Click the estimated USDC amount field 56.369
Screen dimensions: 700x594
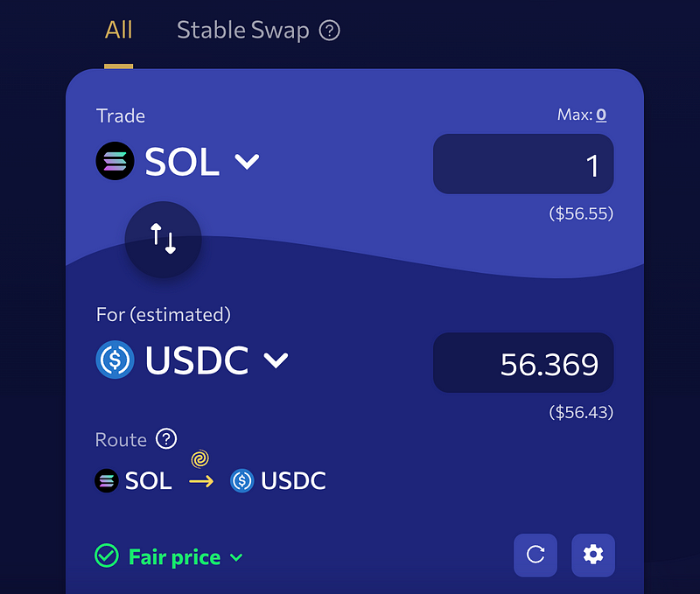tap(523, 362)
